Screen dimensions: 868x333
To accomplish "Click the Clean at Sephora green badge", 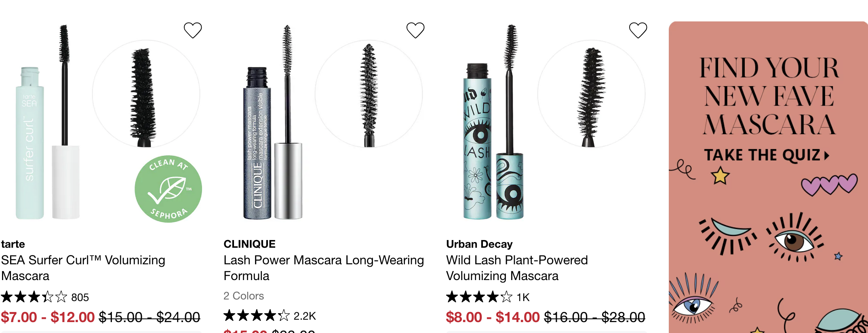I will [x=168, y=189].
